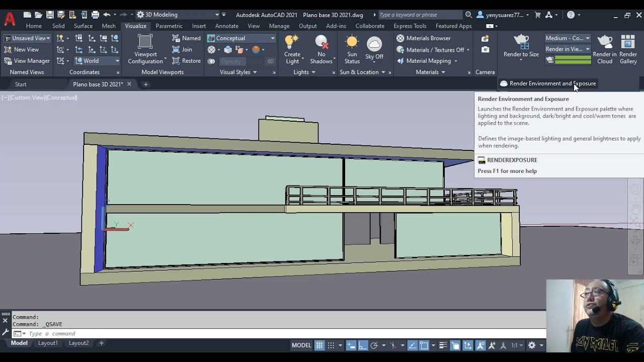Viewport: 644px width, 362px height.
Task: Expand the Sun & Location panel
Action: [362, 72]
